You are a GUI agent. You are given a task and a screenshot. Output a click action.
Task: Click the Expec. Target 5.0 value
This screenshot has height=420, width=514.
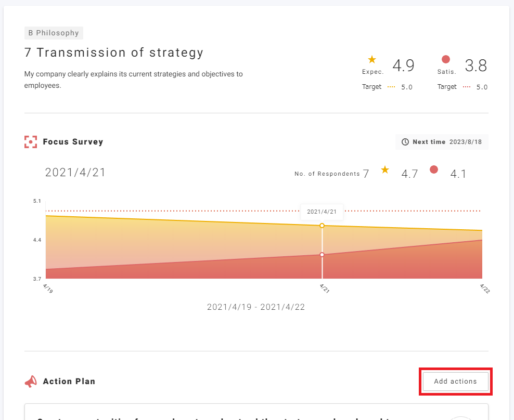pyautogui.click(x=406, y=87)
